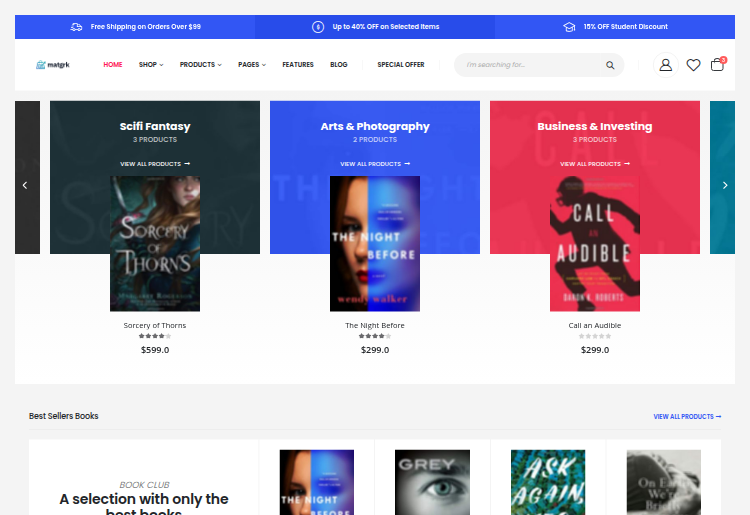The width and height of the screenshot is (750, 515).
Task: Open Call an Audible book cover
Action: (x=595, y=244)
